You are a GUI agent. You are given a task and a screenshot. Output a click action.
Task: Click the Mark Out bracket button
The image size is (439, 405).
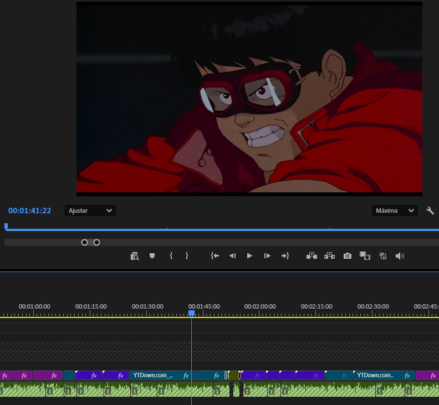(x=187, y=256)
